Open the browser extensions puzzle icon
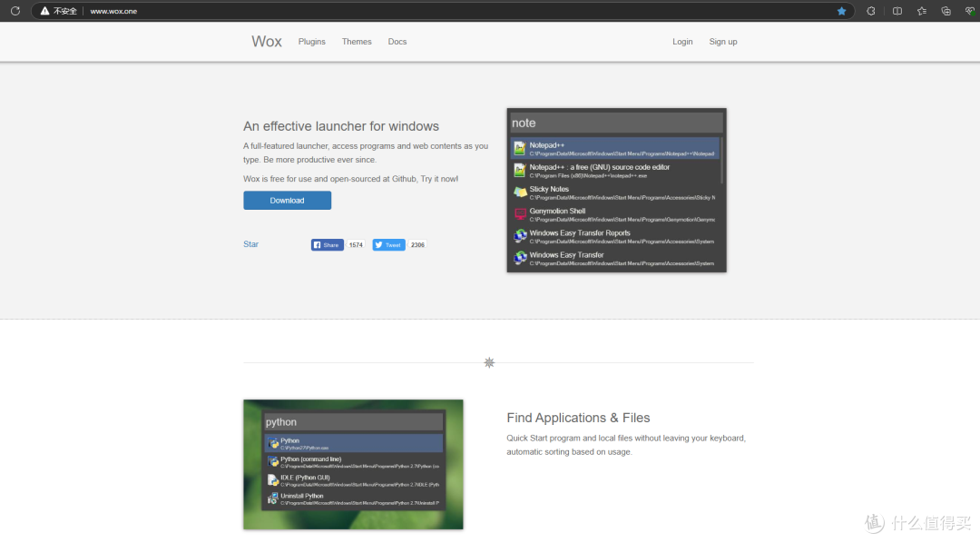This screenshot has height=543, width=980. (x=870, y=11)
